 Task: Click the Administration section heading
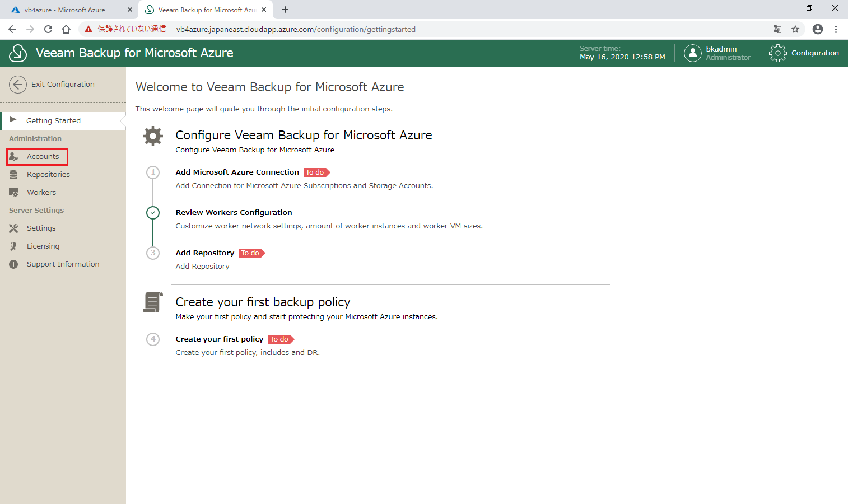coord(35,139)
